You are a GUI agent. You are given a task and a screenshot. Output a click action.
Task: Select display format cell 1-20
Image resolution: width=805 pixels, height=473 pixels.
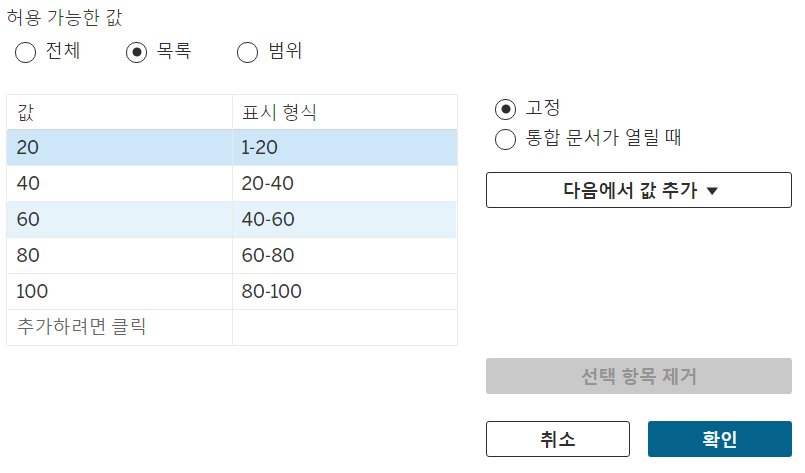point(345,147)
